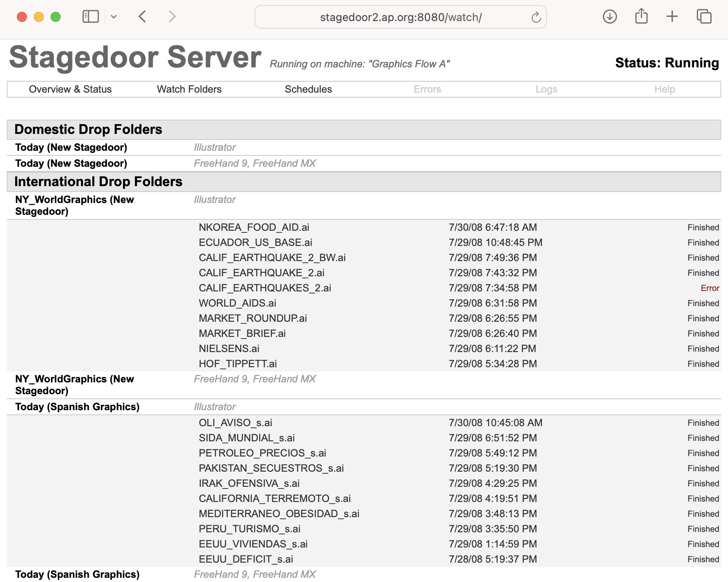Toggle the Safari sidebar icon
This screenshot has height=582, width=728.
91,17
